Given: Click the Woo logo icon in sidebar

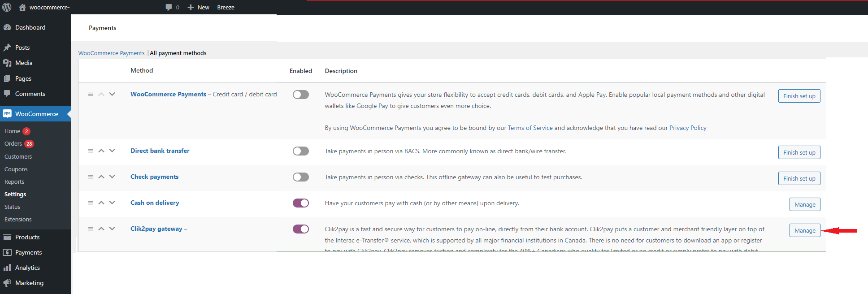Looking at the screenshot, I should coord(7,114).
